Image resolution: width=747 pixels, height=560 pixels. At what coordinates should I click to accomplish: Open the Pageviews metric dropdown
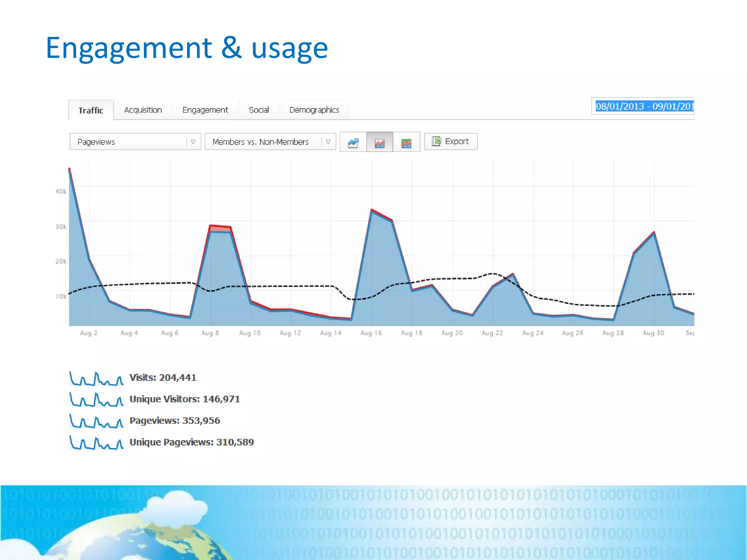pos(135,141)
